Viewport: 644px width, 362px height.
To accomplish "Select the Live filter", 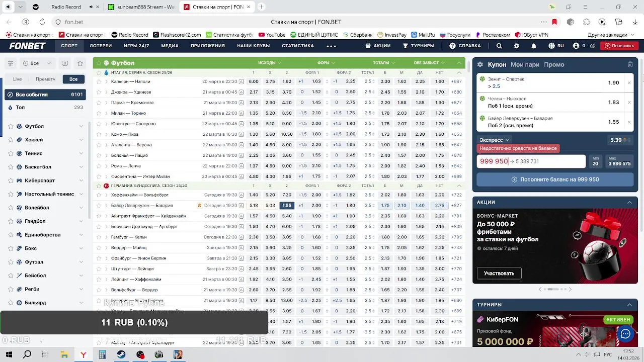I will [x=18, y=79].
